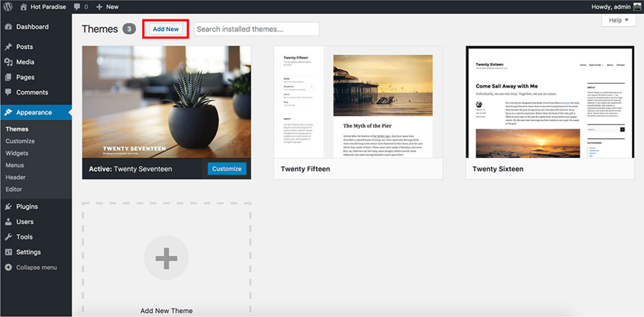Select the Twenty Sixteen theme thumbnail
This screenshot has width=644, height=317.
pos(549,102)
